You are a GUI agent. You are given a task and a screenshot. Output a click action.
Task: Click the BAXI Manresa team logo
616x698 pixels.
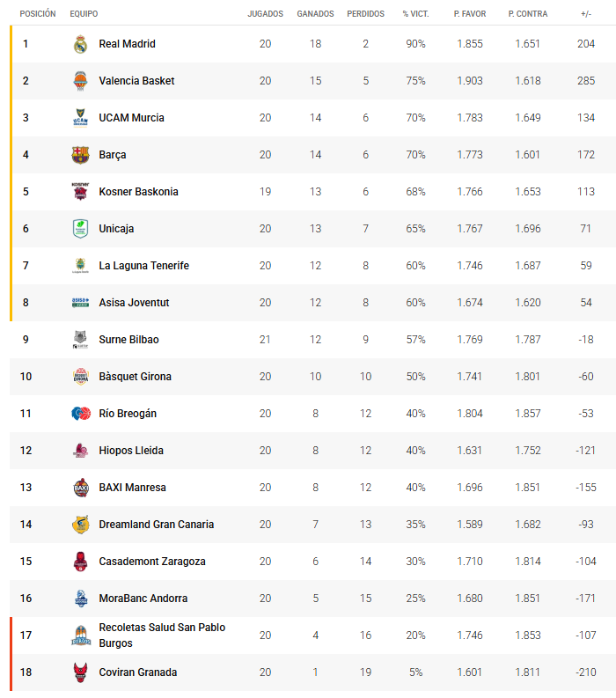[80, 488]
